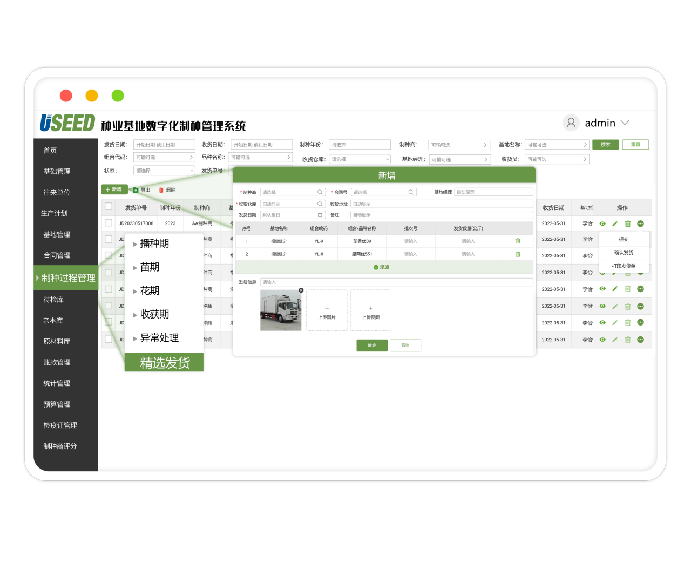Click the admin user avatar icon
692x577 pixels.
point(571,123)
